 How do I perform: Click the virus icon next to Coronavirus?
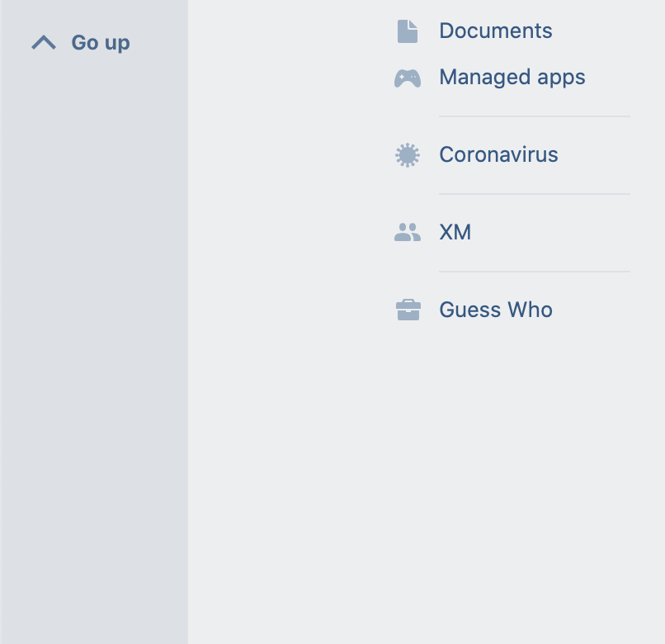(x=407, y=154)
